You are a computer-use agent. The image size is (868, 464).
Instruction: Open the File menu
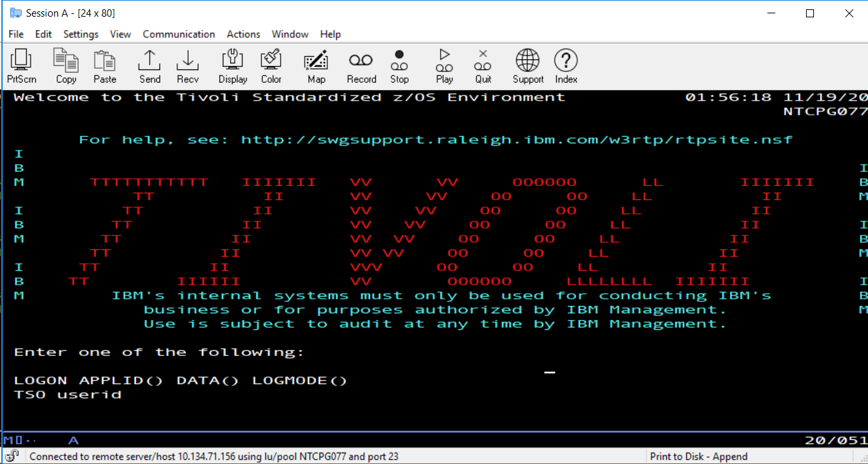point(16,34)
